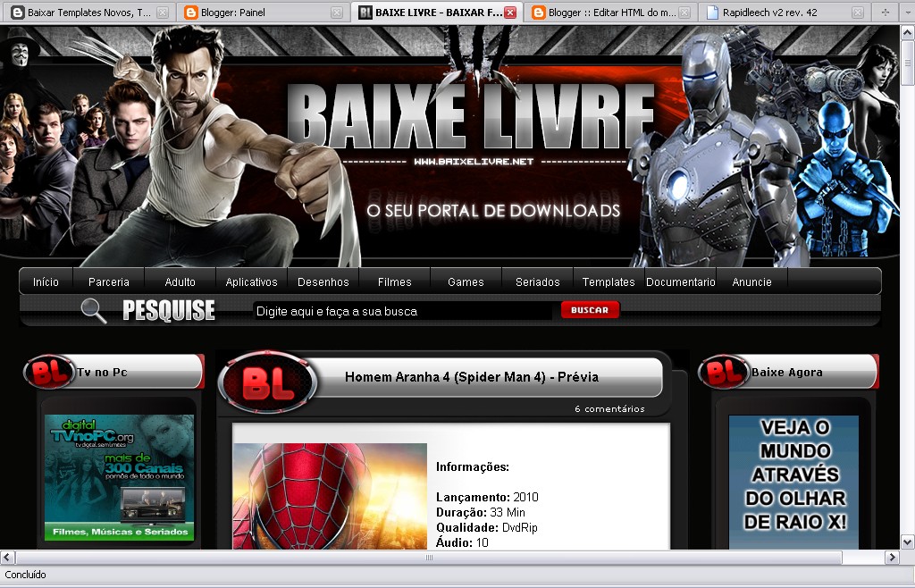Open Parceria menu item
The width and height of the screenshot is (915, 588).
pyautogui.click(x=108, y=281)
